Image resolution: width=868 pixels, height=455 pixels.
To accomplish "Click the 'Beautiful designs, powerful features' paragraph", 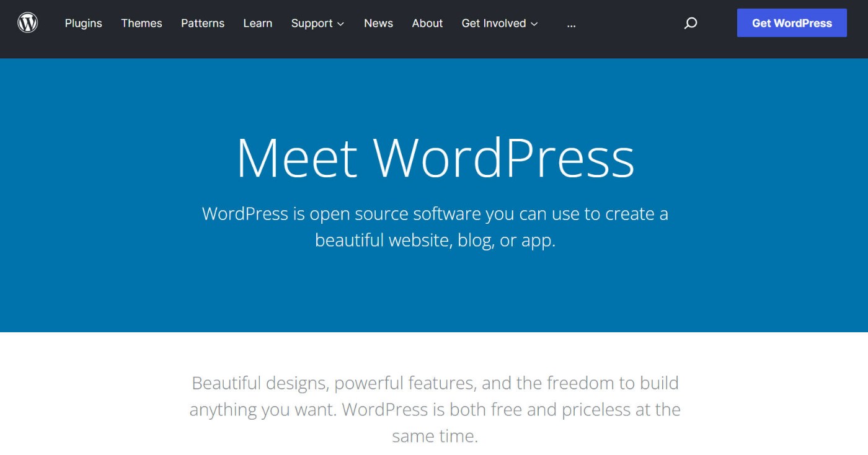I will pos(435,409).
